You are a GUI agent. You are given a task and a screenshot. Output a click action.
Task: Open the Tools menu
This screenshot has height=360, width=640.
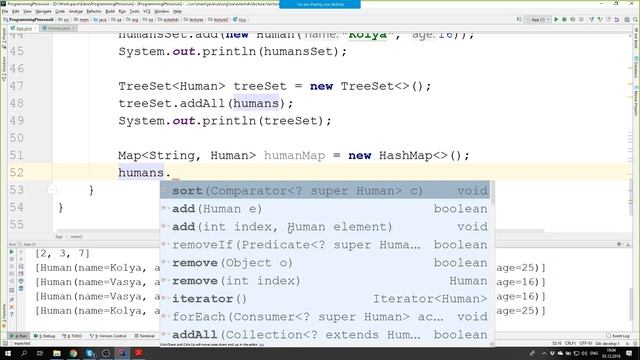(x=134, y=11)
